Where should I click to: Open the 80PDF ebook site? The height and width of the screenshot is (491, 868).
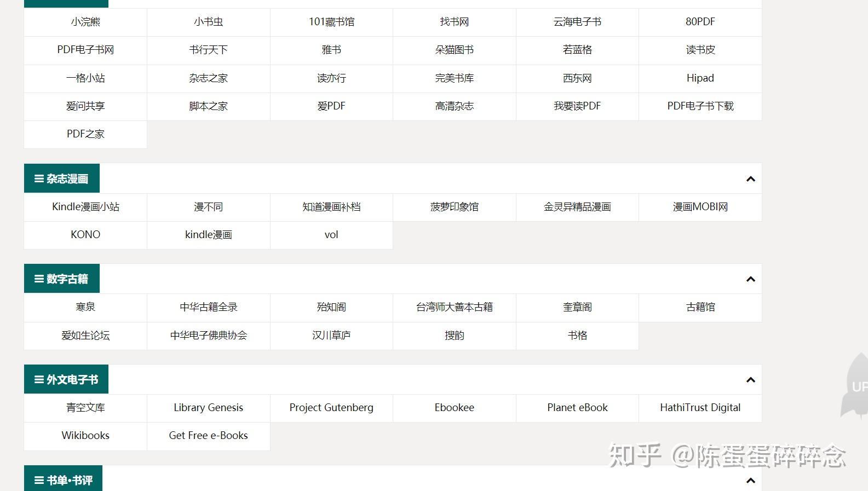700,22
